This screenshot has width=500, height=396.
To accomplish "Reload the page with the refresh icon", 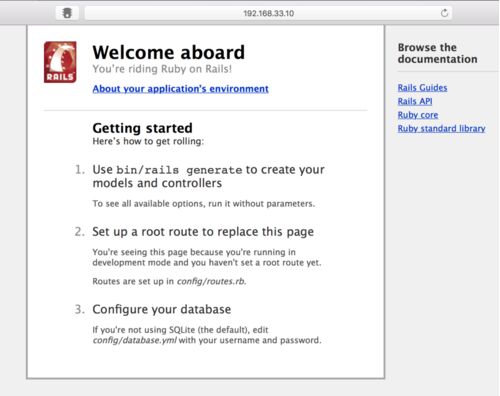I will pos(444,13).
